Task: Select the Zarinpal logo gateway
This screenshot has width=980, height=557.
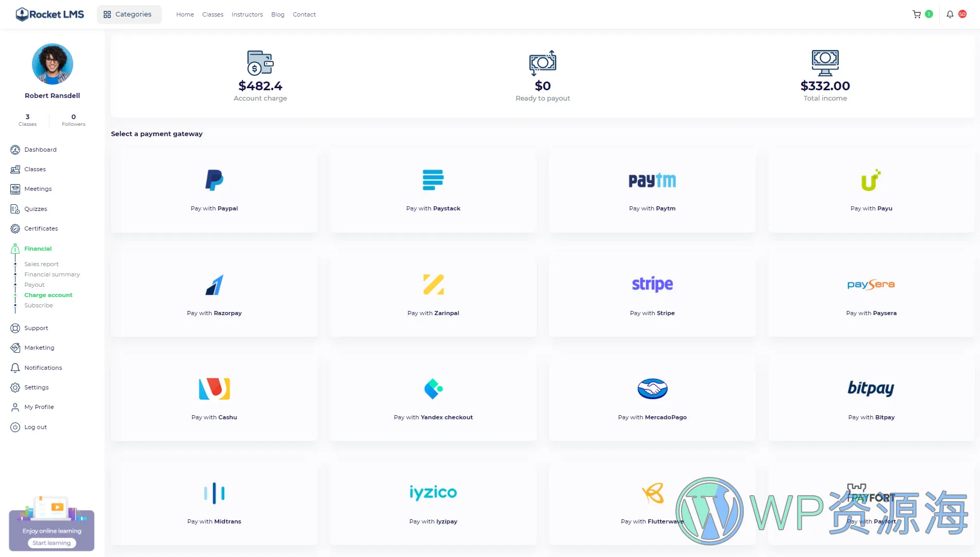Action: click(x=433, y=285)
